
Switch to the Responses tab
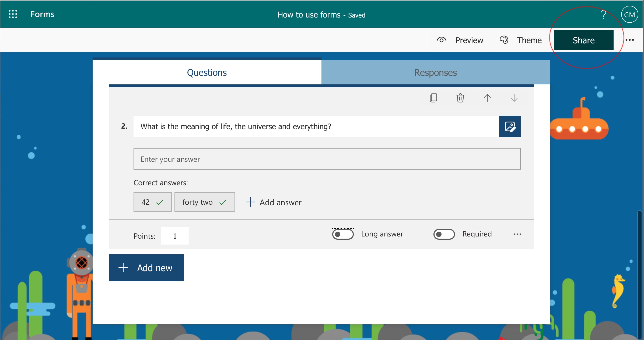[435, 73]
